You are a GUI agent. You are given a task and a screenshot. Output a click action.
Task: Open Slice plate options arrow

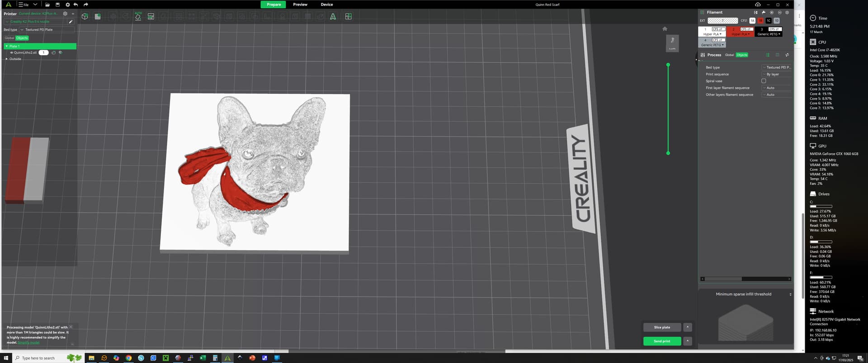pyautogui.click(x=687, y=327)
